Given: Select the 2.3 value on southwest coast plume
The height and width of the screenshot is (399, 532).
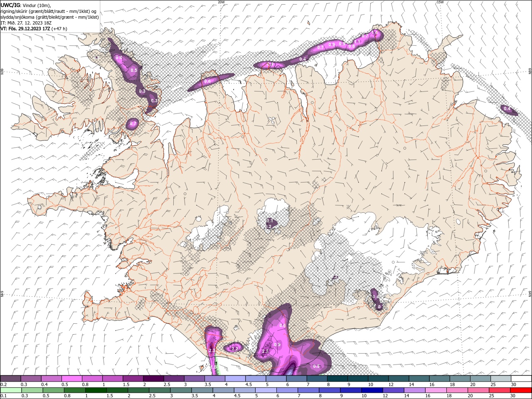Looking at the screenshot, I should [212, 351].
